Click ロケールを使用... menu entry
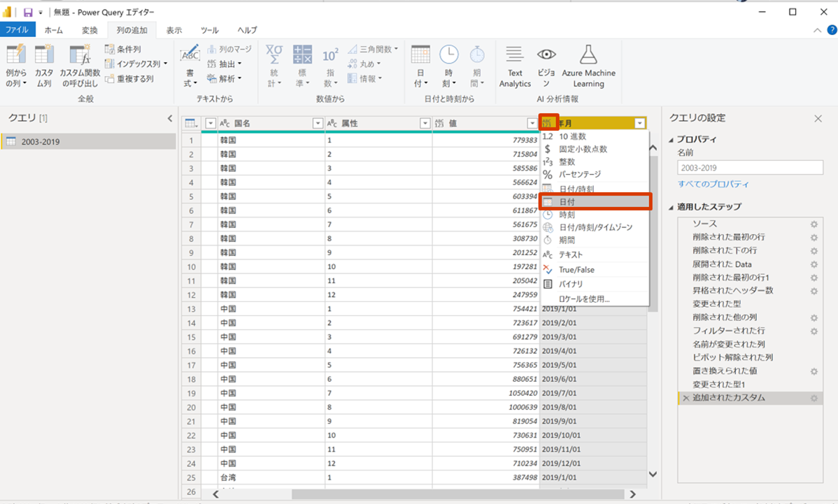Image resolution: width=838 pixels, height=504 pixels. point(595,299)
